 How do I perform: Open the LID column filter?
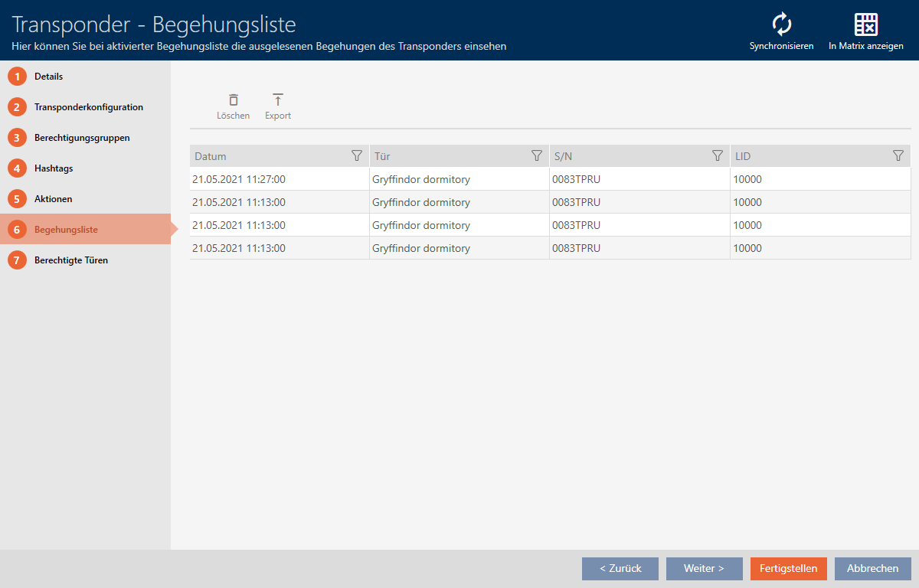coord(898,156)
